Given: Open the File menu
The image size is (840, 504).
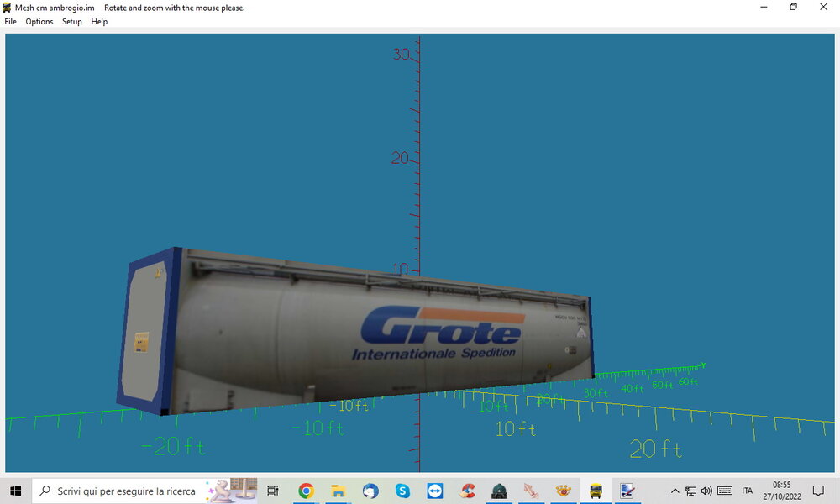Looking at the screenshot, I should point(10,22).
